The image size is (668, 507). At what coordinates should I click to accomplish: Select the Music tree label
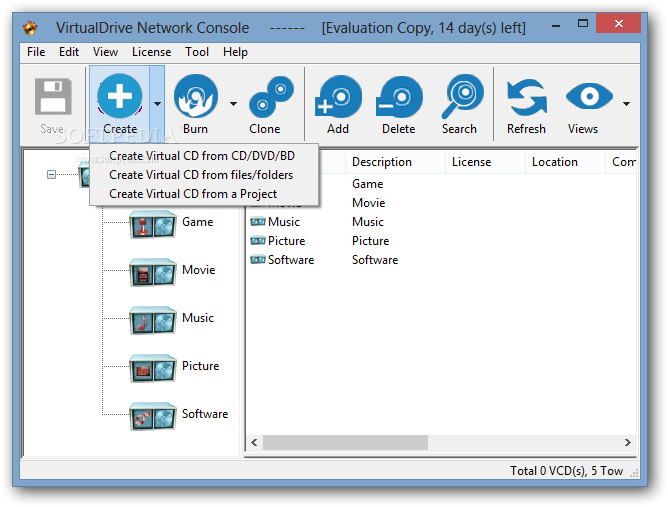coord(198,318)
